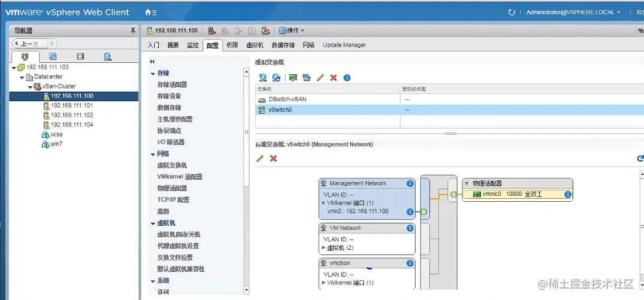Show vmnic0 adapter info icon

click(x=568, y=195)
